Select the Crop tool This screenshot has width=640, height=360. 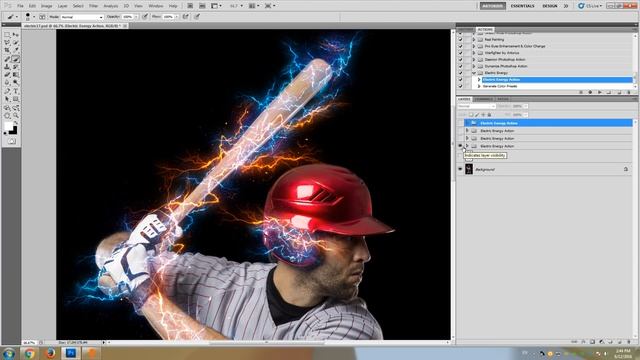click(7, 51)
